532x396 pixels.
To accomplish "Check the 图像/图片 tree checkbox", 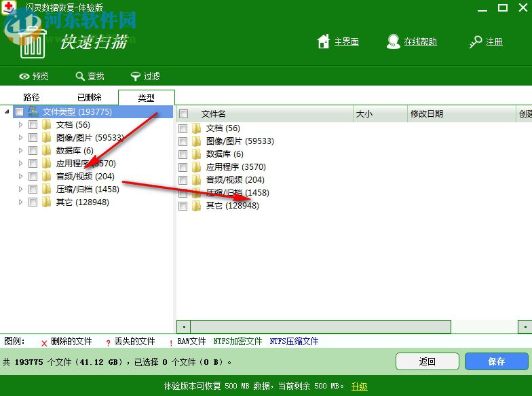I will click(33, 137).
